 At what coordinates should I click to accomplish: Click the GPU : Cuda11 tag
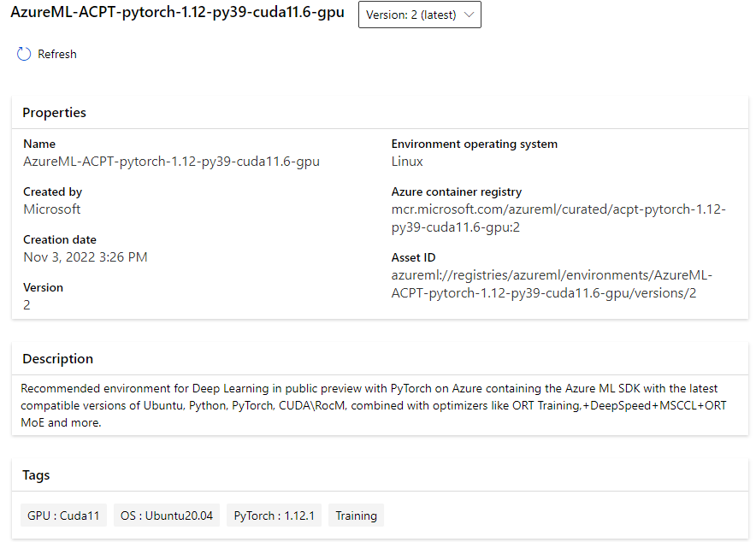click(63, 515)
